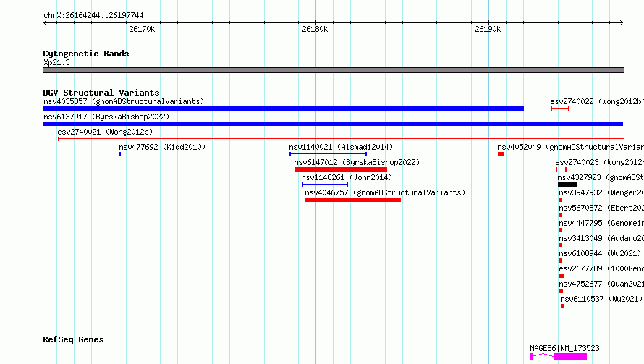Image resolution: width=644 pixels, height=364 pixels.
Task: Click the nsv6110537 (Wu2021) label
Action: [601, 299]
